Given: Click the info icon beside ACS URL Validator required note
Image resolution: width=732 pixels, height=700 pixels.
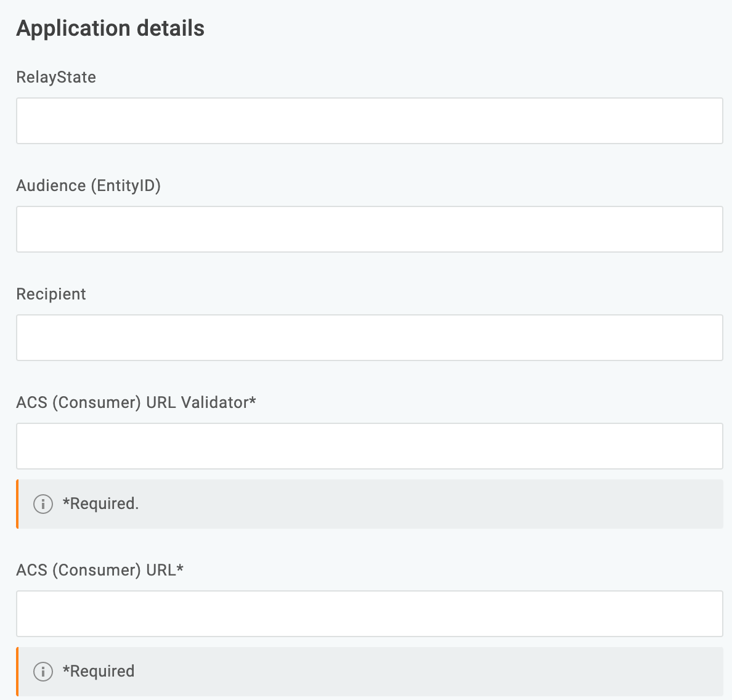Looking at the screenshot, I should 42,503.
